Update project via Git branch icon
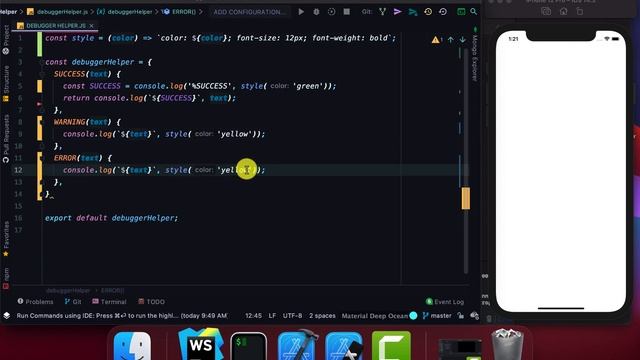This screenshot has height=360, width=640. click(x=382, y=12)
